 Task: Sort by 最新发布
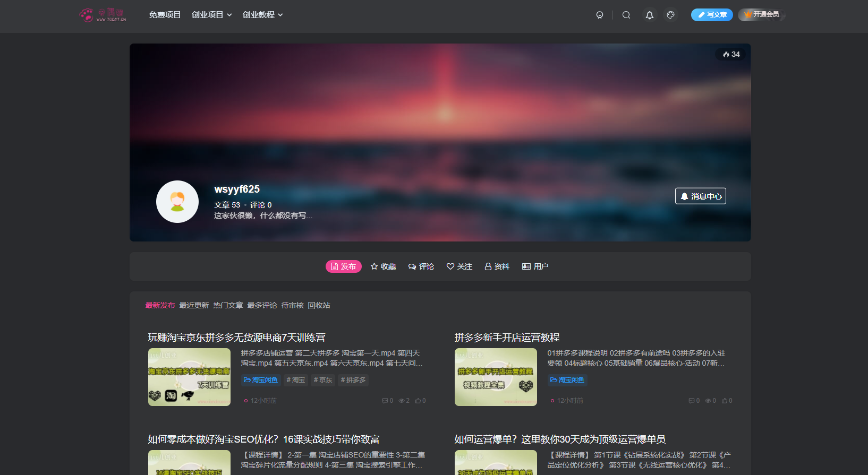[160, 305]
